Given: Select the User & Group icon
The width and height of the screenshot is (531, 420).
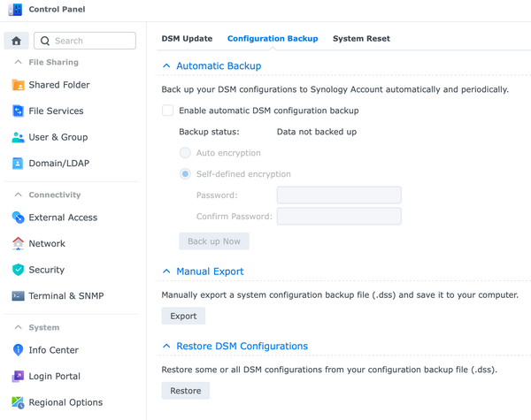Looking at the screenshot, I should [18, 137].
